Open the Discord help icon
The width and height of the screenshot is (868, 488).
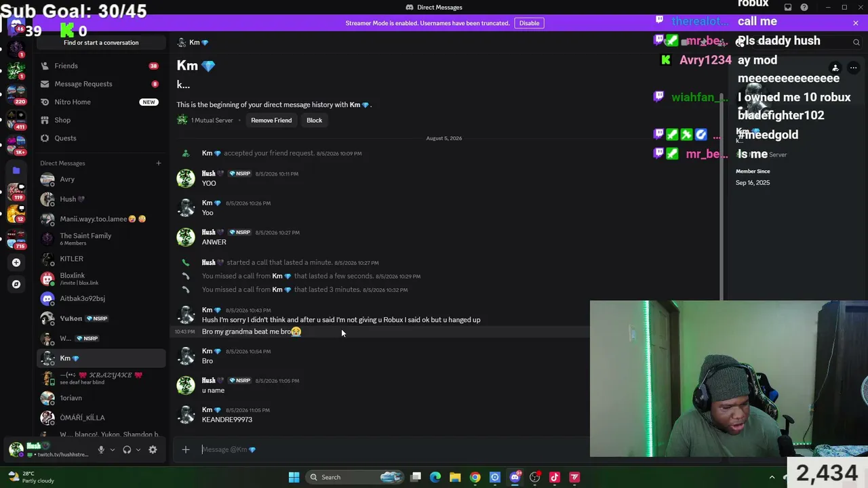pos(804,7)
